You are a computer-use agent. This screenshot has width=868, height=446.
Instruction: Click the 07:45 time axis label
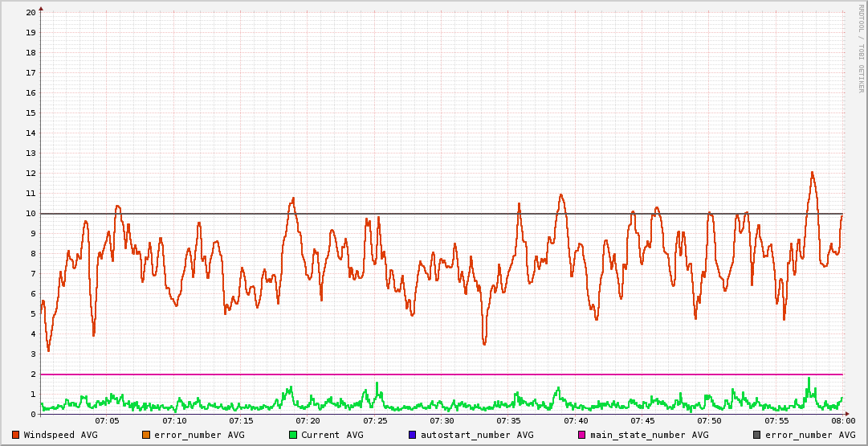[x=643, y=421]
